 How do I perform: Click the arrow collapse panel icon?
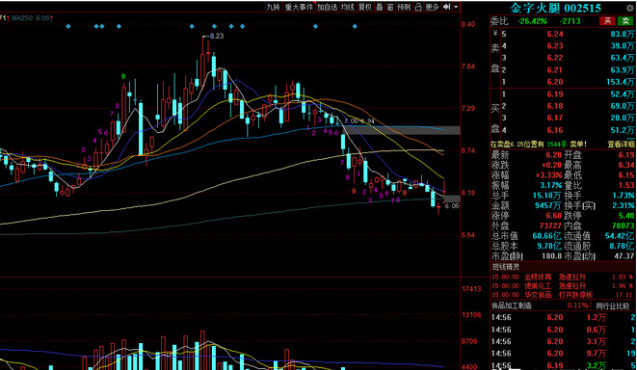tap(446, 7)
